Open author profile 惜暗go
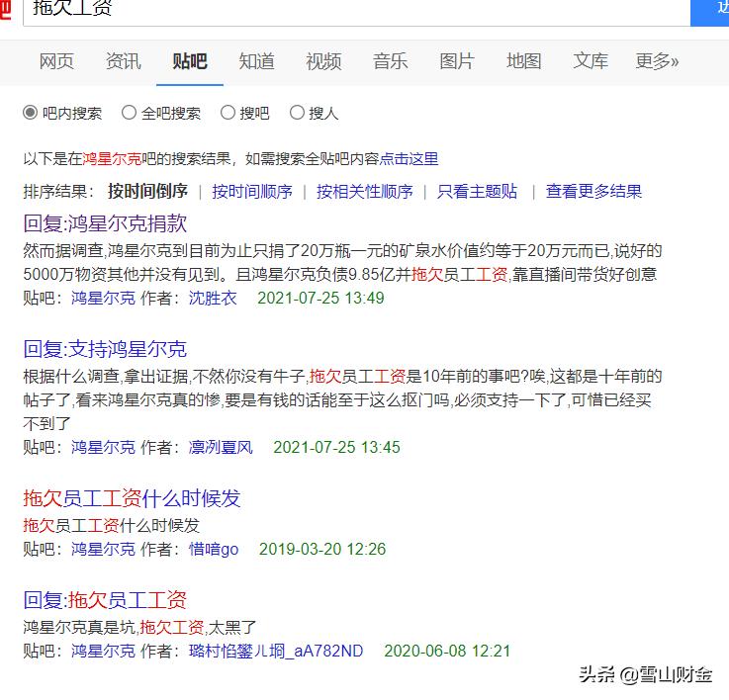This screenshot has width=729, height=700. point(214,549)
